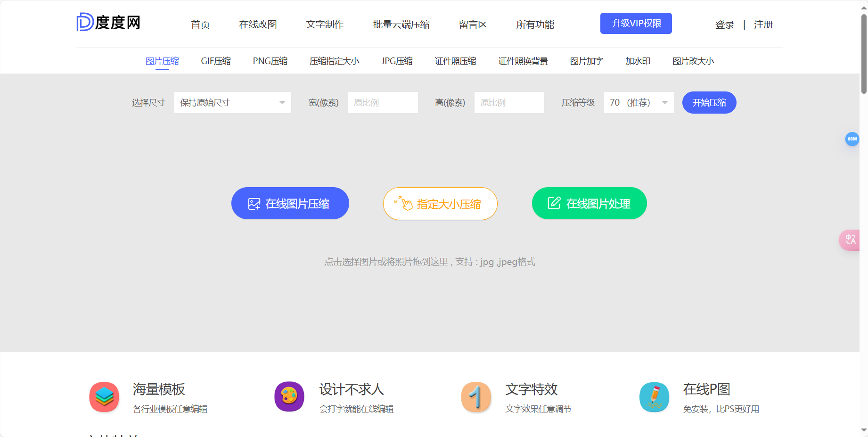Click the image icon inside 在线图片压缩 button
The width and height of the screenshot is (868, 437).
[254, 203]
